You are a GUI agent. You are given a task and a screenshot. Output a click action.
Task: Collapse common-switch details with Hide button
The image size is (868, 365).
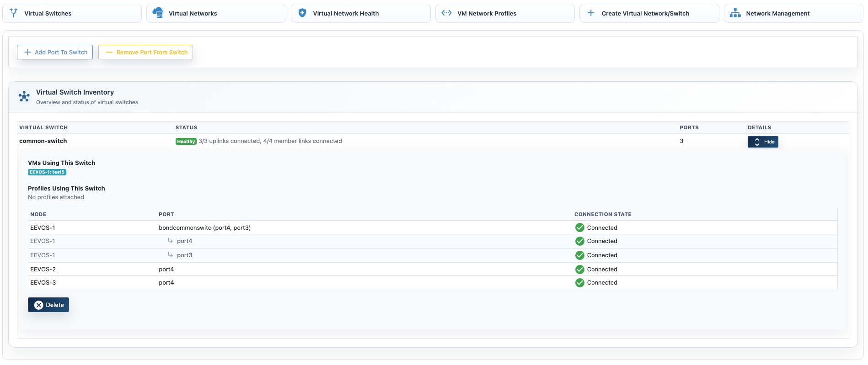[762, 142]
